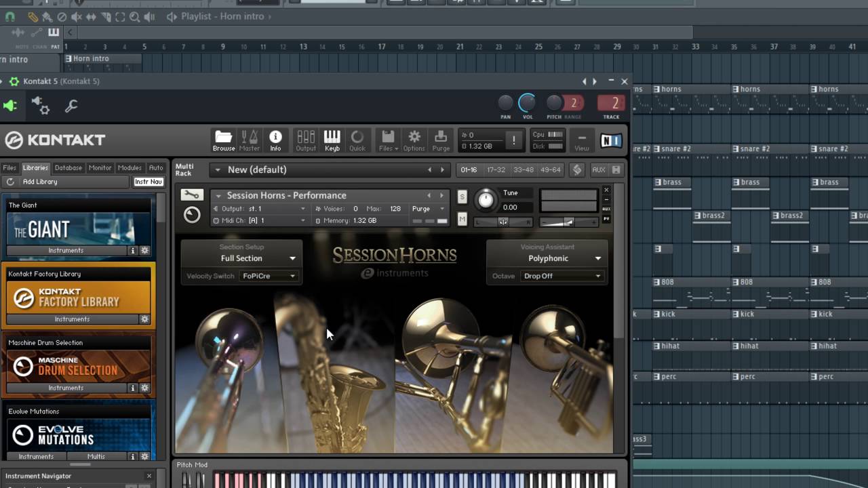
Task: Click the Native Instruments NI logo
Action: point(611,140)
